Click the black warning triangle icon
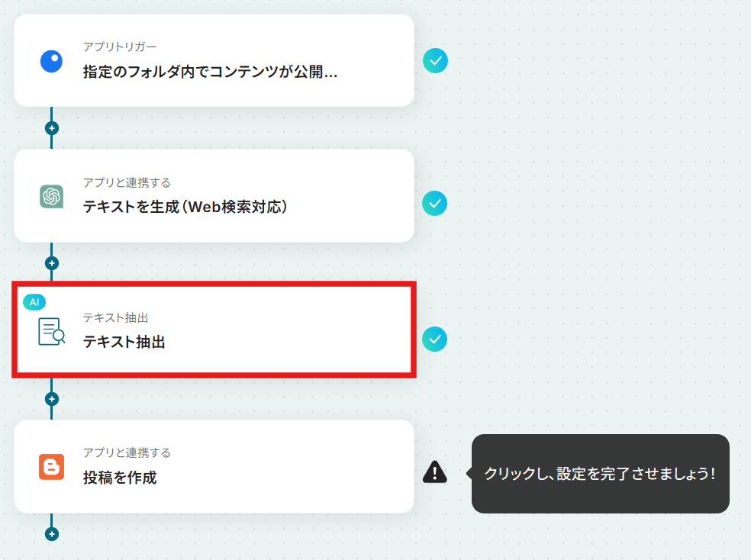Viewport: 751px width, 560px height. tap(435, 472)
